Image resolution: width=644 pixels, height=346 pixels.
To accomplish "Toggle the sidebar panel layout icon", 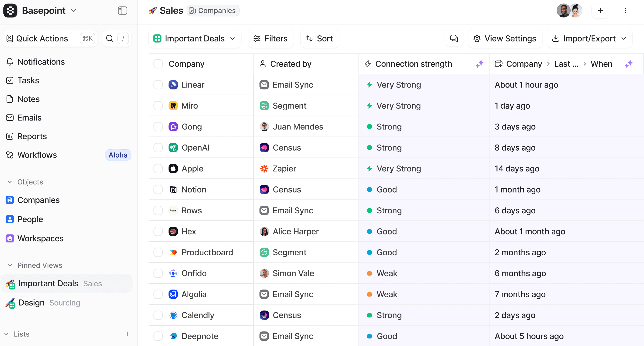I will pos(122,10).
